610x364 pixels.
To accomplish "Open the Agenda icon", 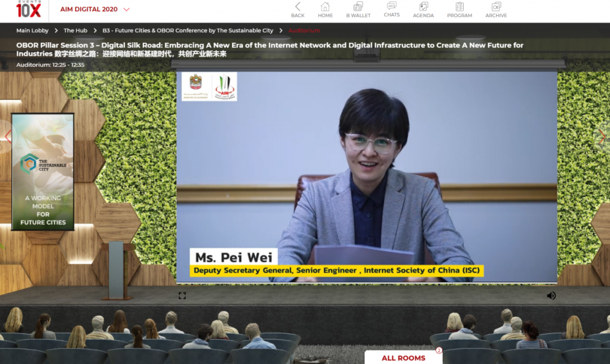I will tap(423, 7).
